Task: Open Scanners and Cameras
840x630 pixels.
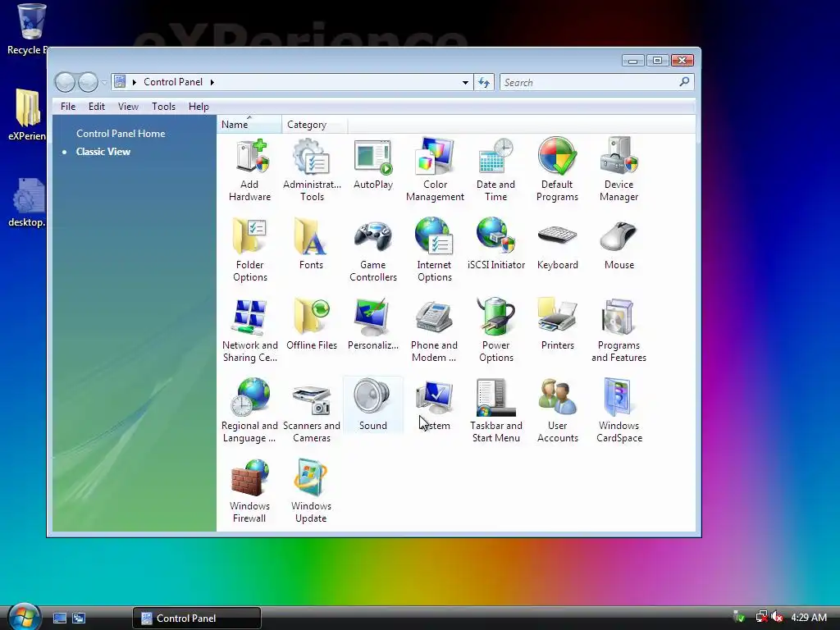Action: (312, 411)
